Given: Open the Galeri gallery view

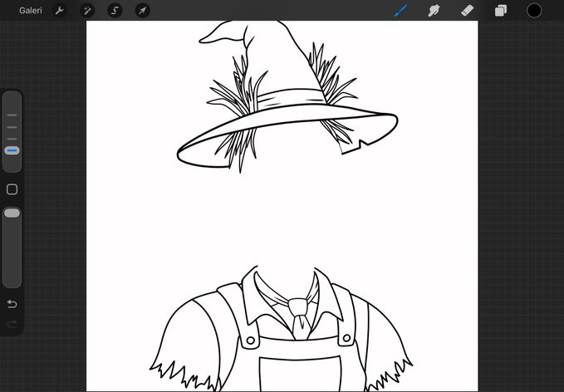Looking at the screenshot, I should click(31, 11).
